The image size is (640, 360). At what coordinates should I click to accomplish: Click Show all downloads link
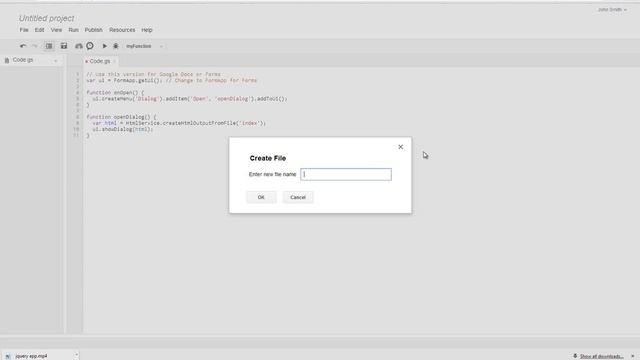click(x=601, y=356)
